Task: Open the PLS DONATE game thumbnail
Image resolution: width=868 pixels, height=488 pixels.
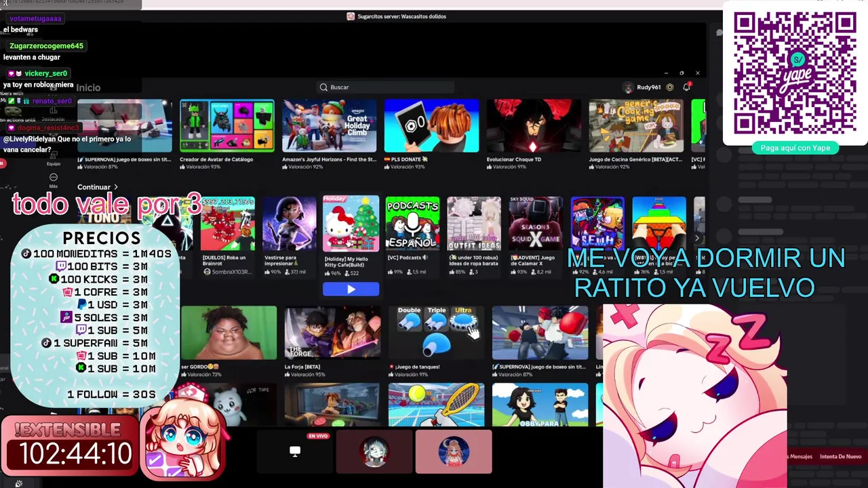Action: [432, 126]
